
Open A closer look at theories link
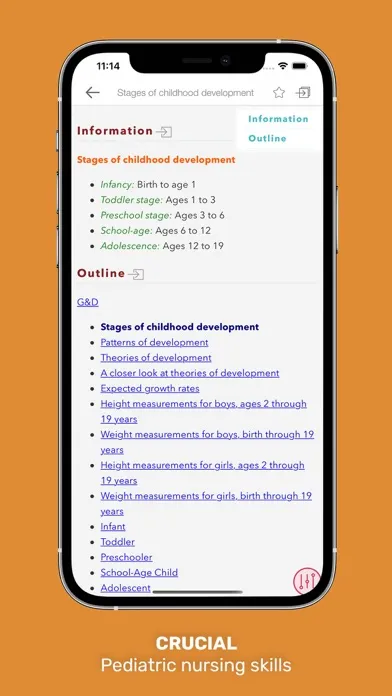pos(190,373)
